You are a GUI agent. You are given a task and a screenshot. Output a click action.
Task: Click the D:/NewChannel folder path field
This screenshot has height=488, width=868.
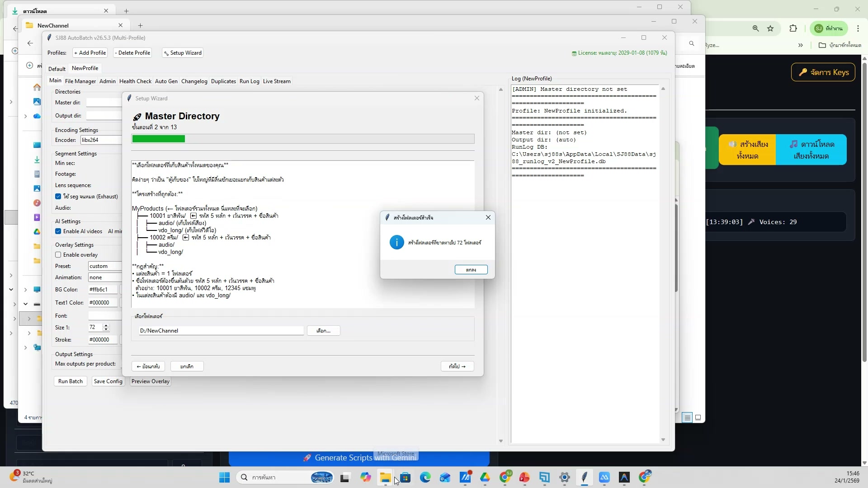pos(221,331)
